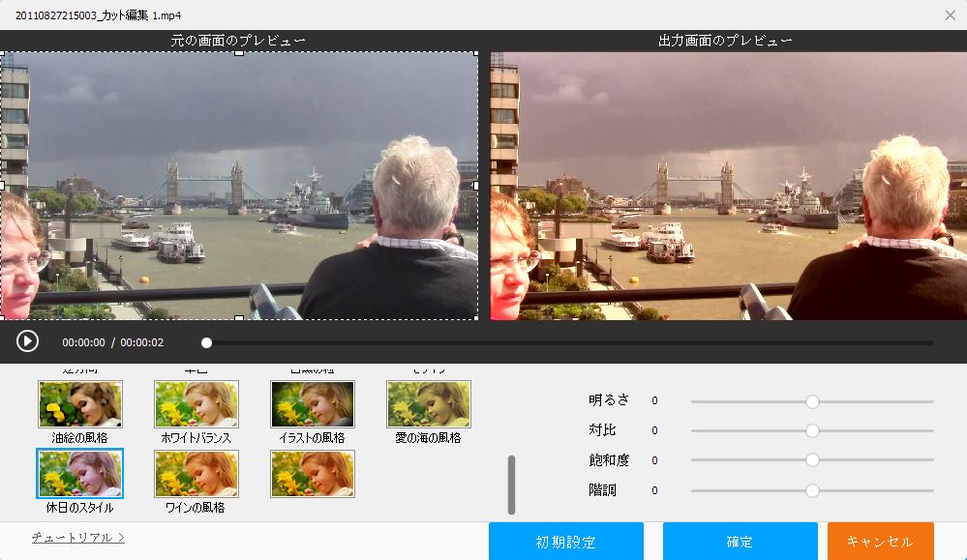Click the output preview image
Image resolution: width=967 pixels, height=560 pixels.
(727, 186)
